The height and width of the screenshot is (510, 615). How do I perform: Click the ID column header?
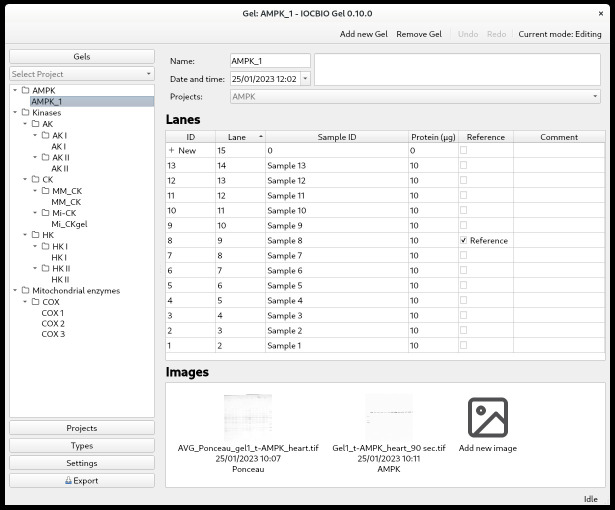pyautogui.click(x=191, y=137)
